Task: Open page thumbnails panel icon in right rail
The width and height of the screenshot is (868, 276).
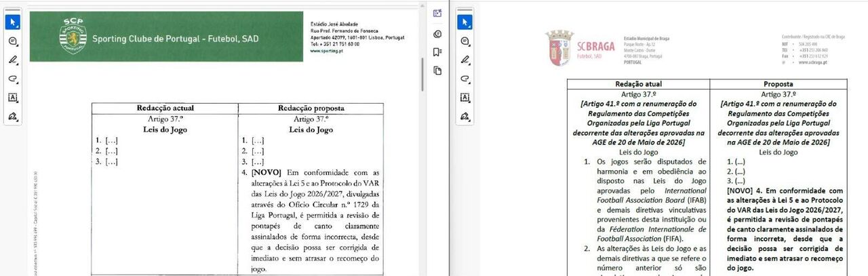Action: click(437, 71)
